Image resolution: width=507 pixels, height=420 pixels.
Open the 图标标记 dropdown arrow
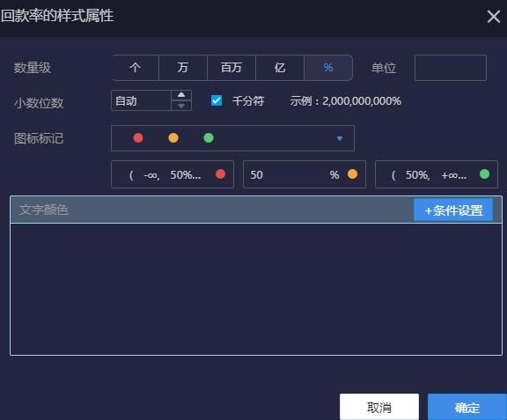(340, 138)
